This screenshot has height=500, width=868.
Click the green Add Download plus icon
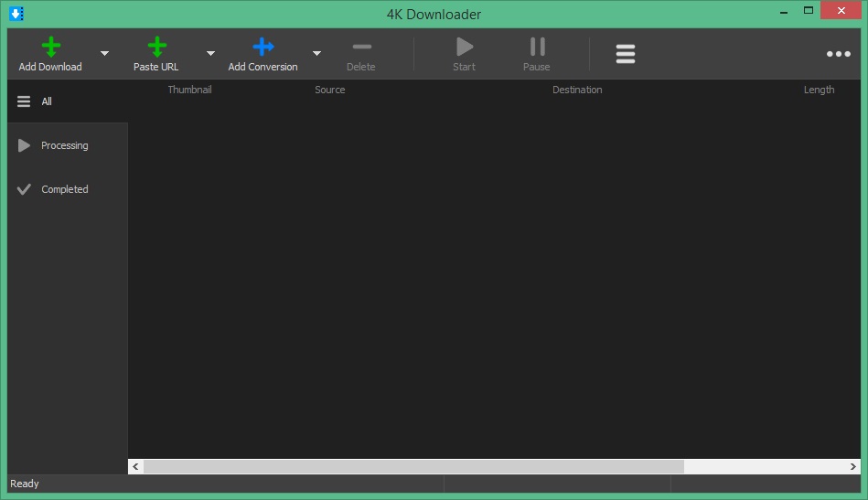[51, 47]
